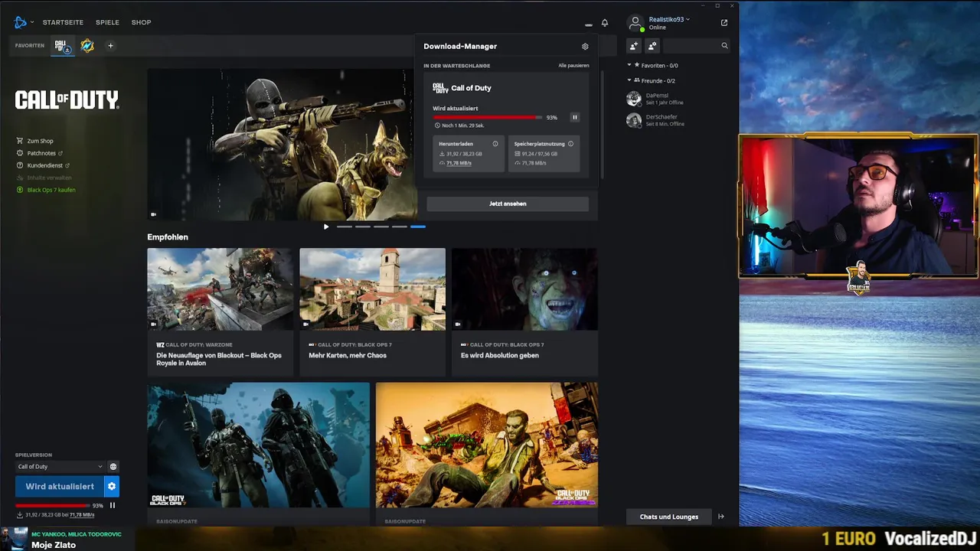Collapse the Freunde - 0/2 group
This screenshot has width=980, height=551.
pos(629,80)
